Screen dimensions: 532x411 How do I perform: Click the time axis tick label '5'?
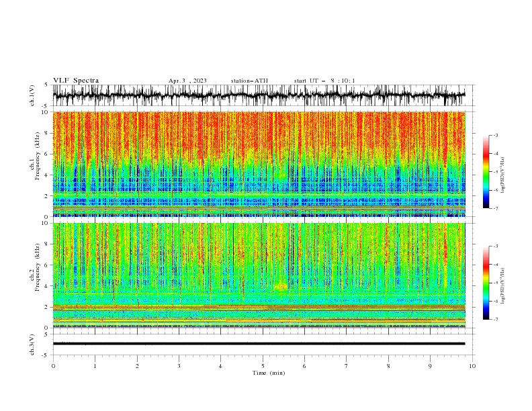click(x=263, y=366)
